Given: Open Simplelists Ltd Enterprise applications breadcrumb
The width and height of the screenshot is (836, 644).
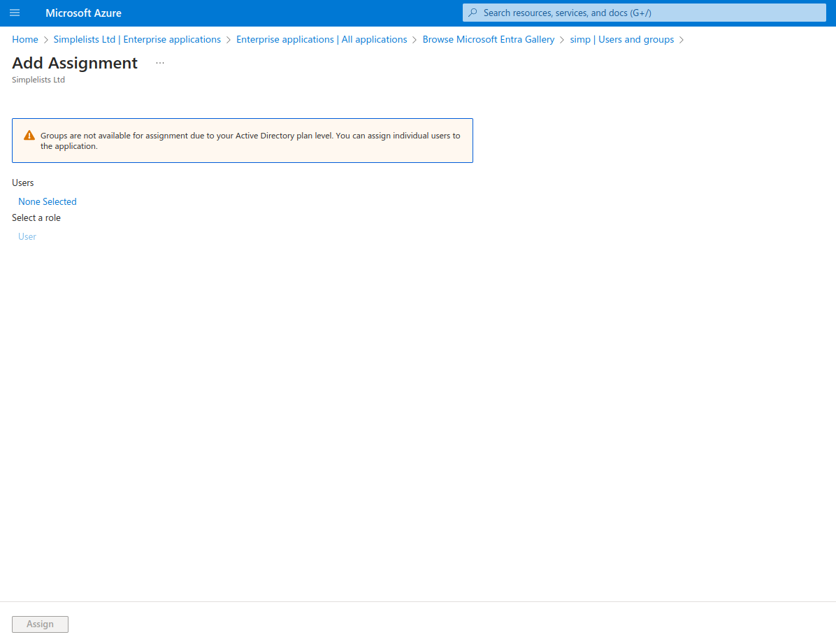Looking at the screenshot, I should point(137,39).
